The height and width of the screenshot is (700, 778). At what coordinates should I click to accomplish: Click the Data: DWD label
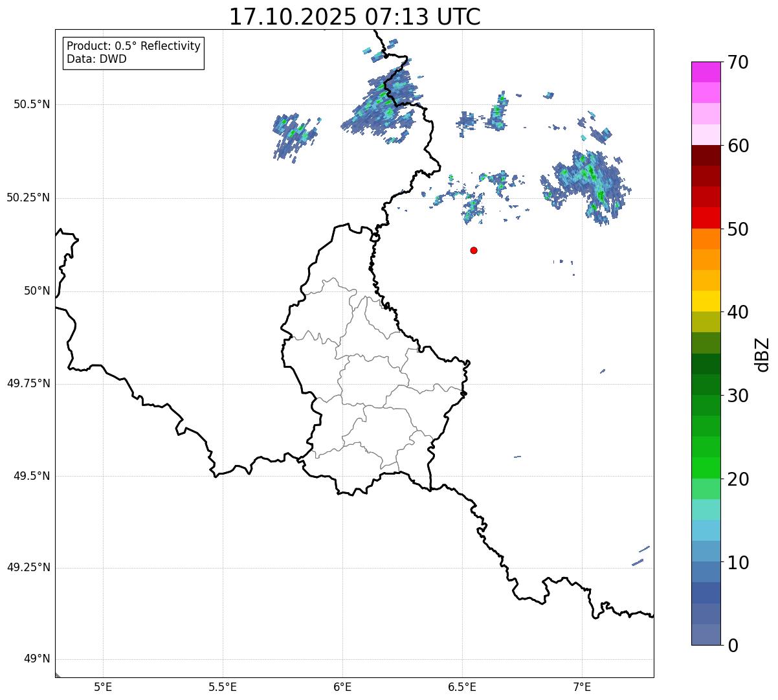tap(96, 60)
